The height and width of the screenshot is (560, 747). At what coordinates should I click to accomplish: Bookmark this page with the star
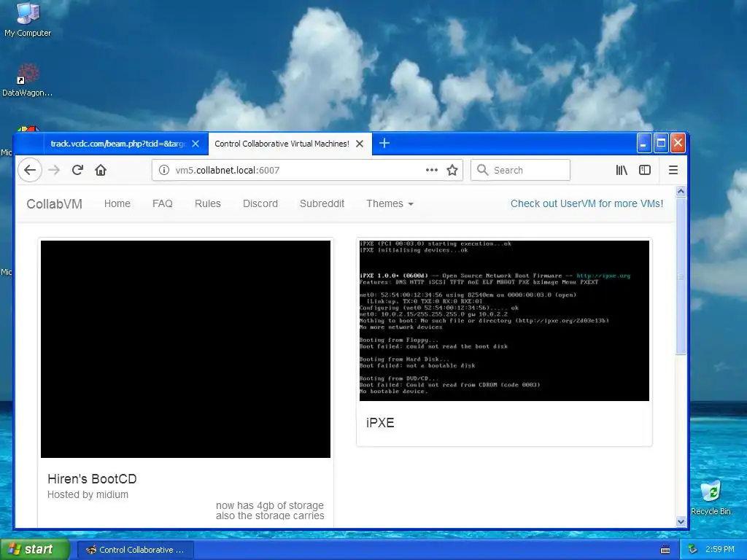coord(452,170)
